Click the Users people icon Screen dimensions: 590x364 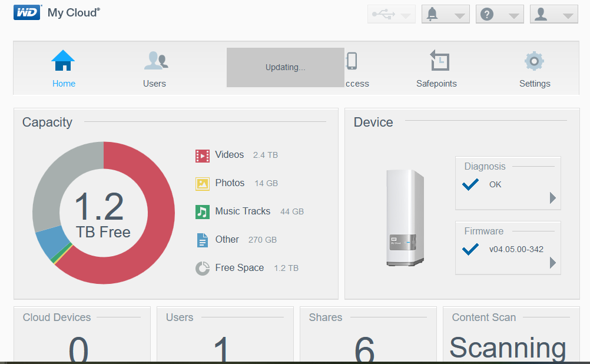pyautogui.click(x=156, y=61)
